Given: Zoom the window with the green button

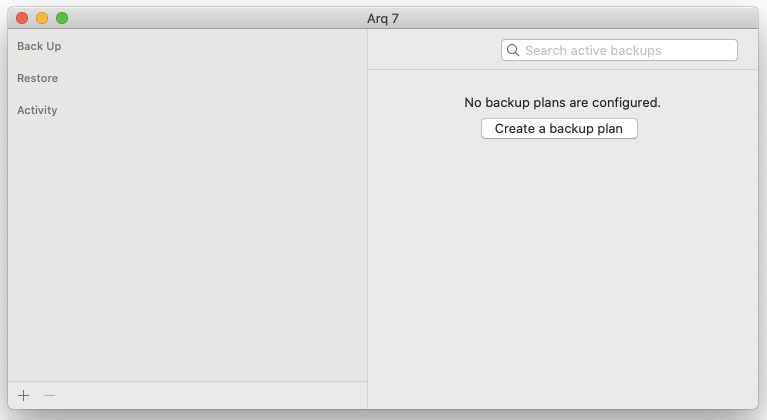Looking at the screenshot, I should [62, 18].
